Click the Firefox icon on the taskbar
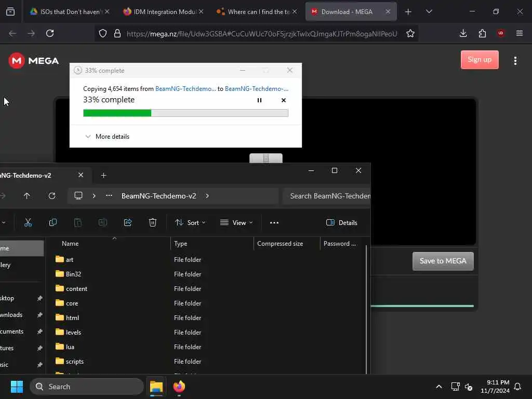The image size is (532, 399). point(179,387)
